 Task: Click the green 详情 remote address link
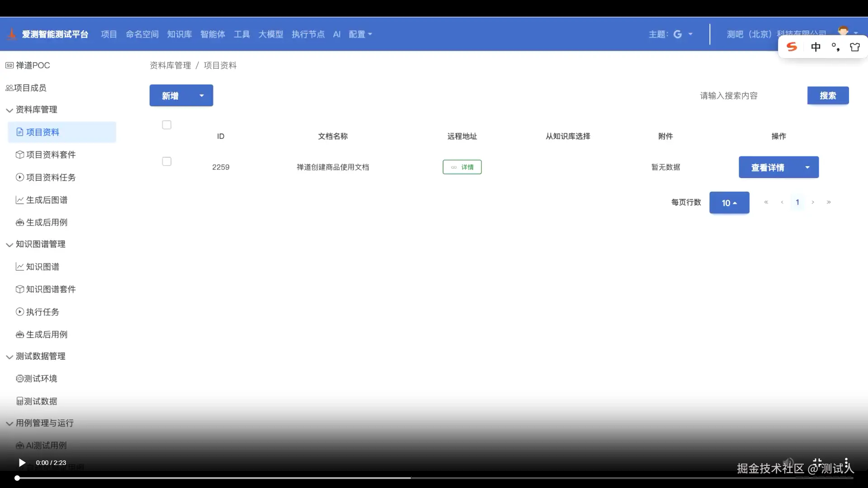click(x=462, y=167)
